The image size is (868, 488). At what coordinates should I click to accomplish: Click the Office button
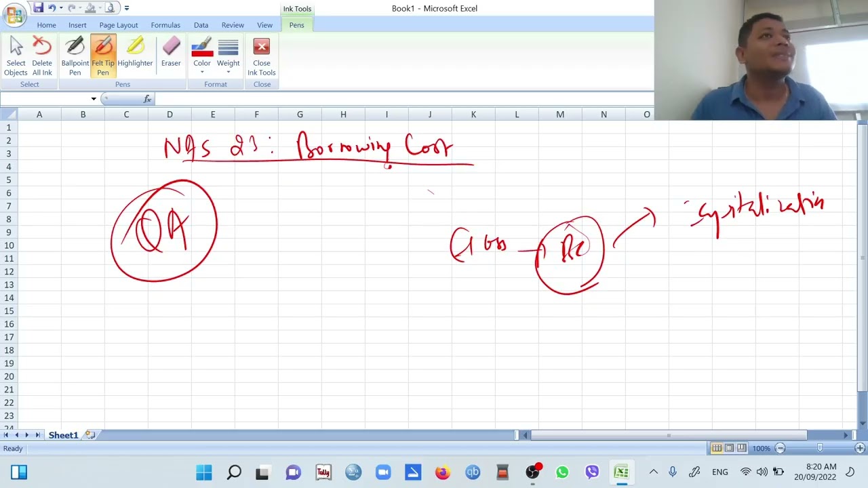pyautogui.click(x=14, y=14)
